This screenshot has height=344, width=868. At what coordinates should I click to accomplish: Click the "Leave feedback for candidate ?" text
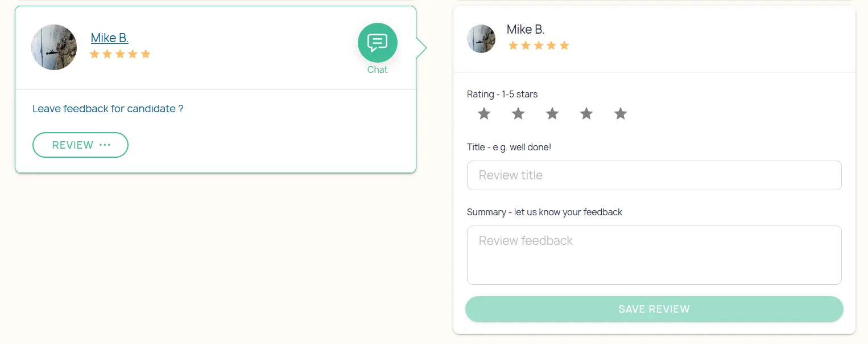pos(108,109)
